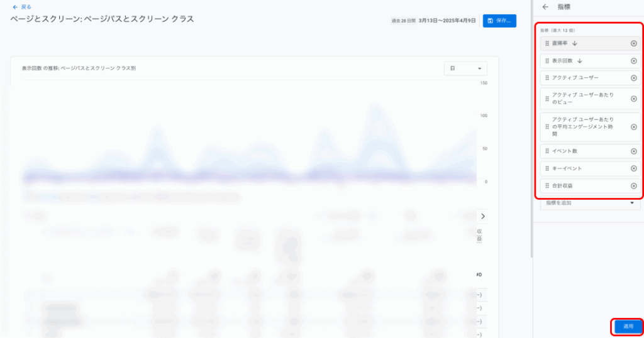Remove the 直帰率 metric
Image resolution: width=644 pixels, height=338 pixels.
point(634,43)
